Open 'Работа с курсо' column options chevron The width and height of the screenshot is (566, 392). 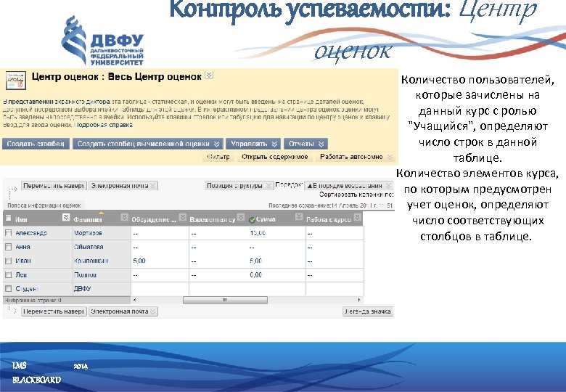coord(357,217)
